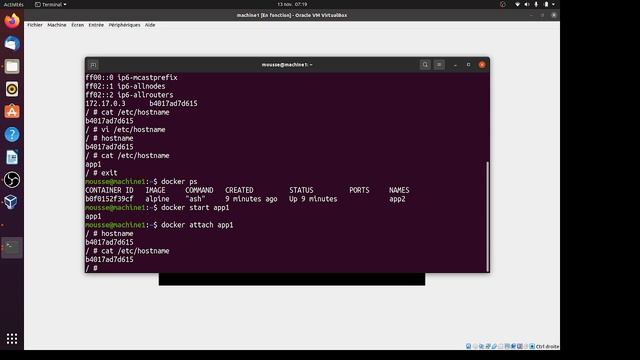Open the Aide menu

click(x=150, y=25)
